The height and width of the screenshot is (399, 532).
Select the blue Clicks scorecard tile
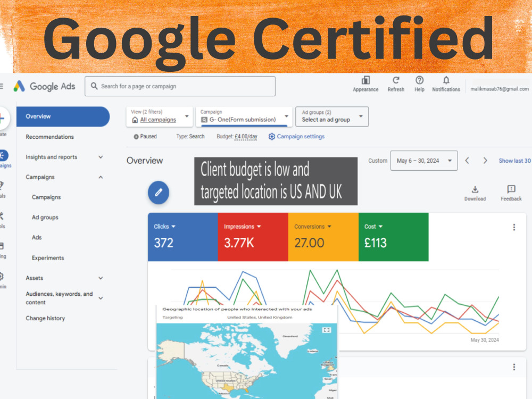183,237
